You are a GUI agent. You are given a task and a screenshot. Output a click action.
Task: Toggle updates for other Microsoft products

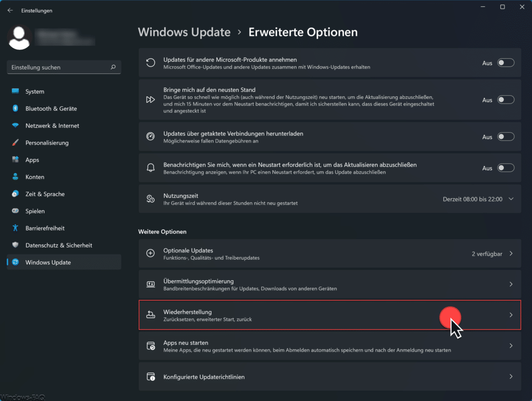click(x=506, y=63)
